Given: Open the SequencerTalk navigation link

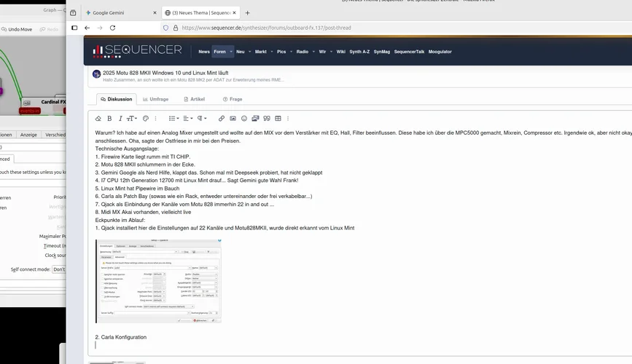Looking at the screenshot, I should tap(409, 52).
